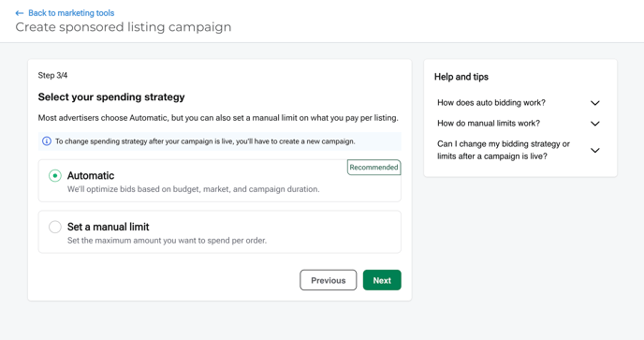Screen dimensions: 644x340
Task: Click How do manual limits work text
Action: point(489,124)
